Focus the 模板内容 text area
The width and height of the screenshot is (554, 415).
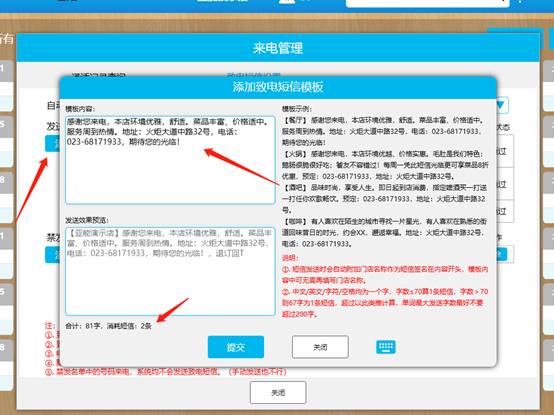coord(170,160)
